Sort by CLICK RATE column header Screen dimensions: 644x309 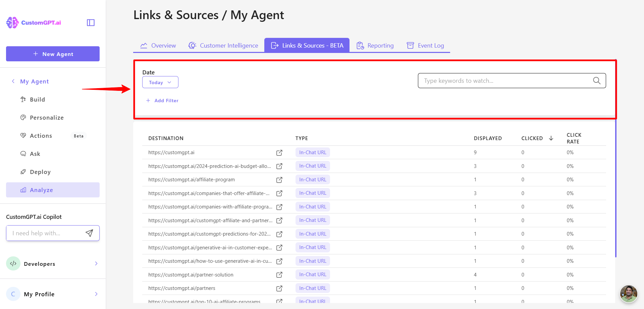click(x=574, y=138)
